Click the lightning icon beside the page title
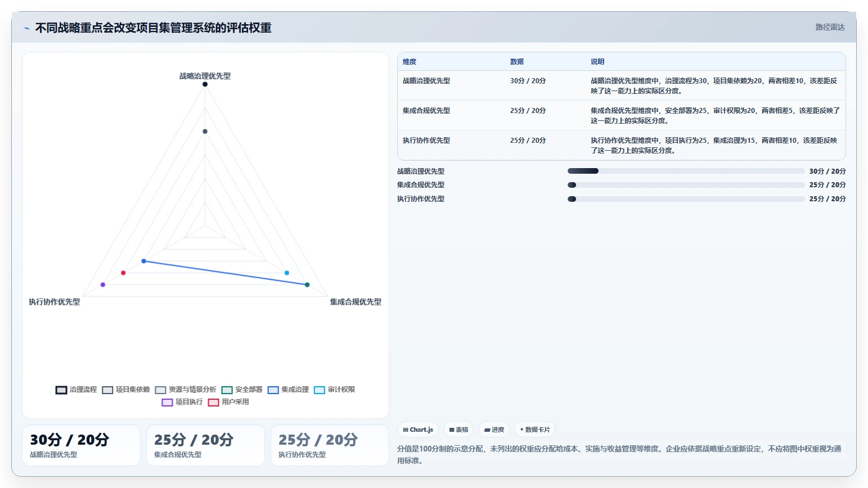Screen dimensions: 868x488 coord(26,28)
